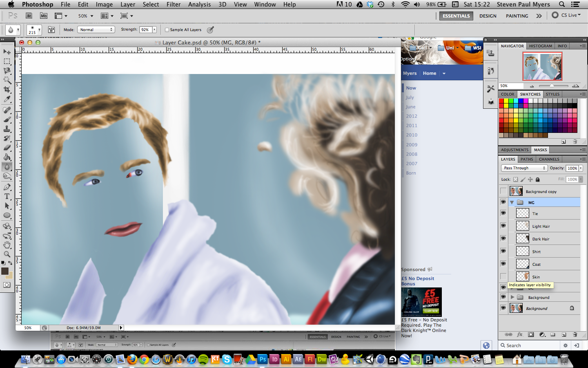Screen dimensions: 588x368
Task: Show more workspaces with the double-arrow
Action: click(x=539, y=16)
